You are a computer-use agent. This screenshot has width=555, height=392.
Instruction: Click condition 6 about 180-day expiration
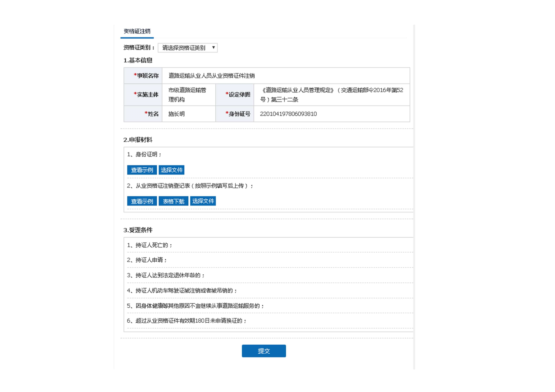tap(187, 321)
